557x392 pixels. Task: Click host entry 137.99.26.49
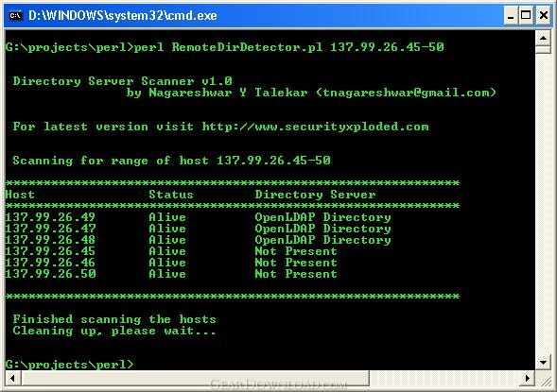(50, 216)
